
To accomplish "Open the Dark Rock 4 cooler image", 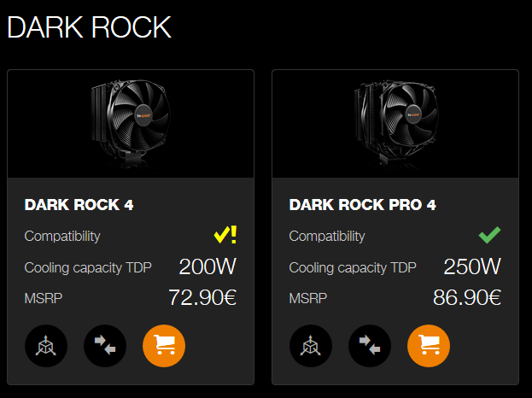I will click(131, 124).
